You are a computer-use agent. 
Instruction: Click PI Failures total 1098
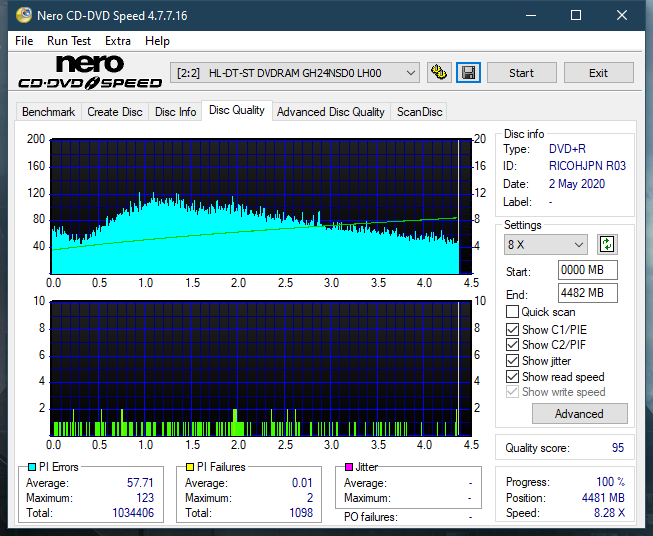click(301, 513)
